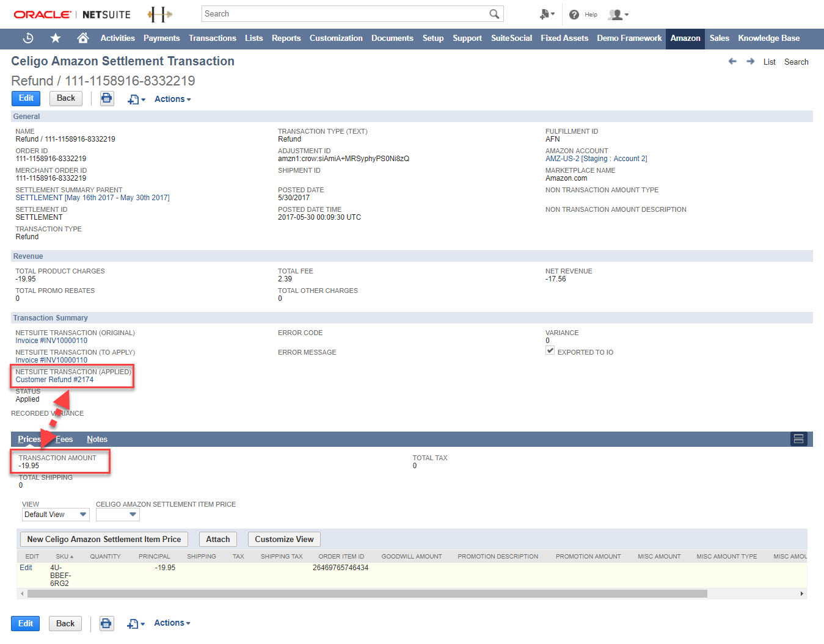Switch to the Prices subtab
824x644 pixels.
click(x=29, y=439)
